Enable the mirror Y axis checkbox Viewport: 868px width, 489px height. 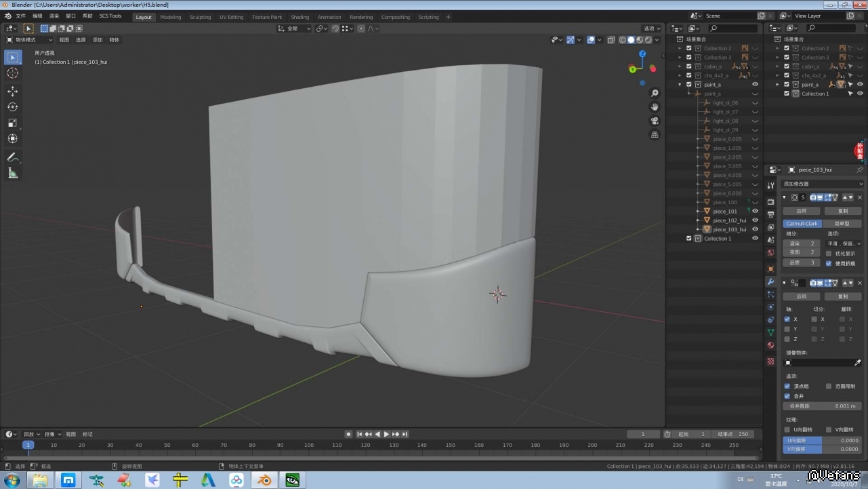[x=787, y=329]
